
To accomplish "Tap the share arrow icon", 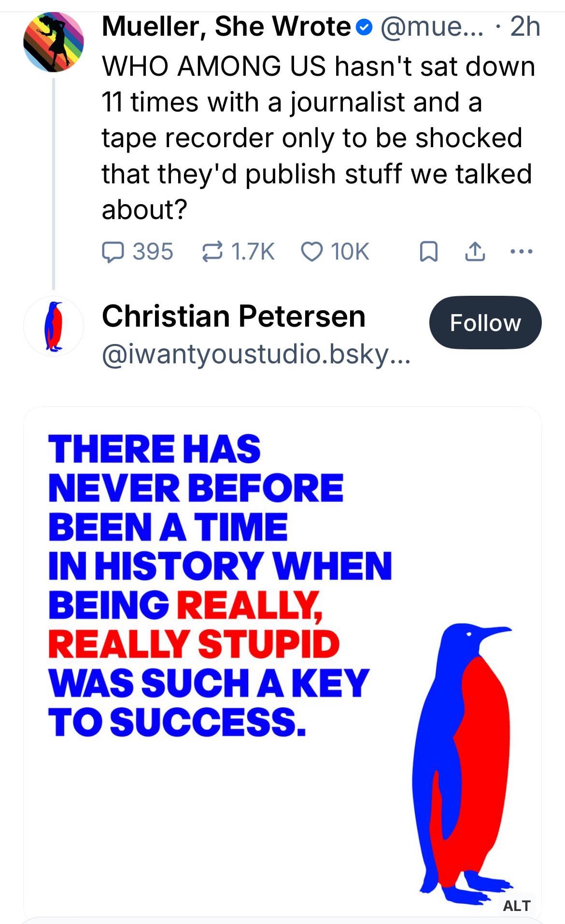I will 475,251.
